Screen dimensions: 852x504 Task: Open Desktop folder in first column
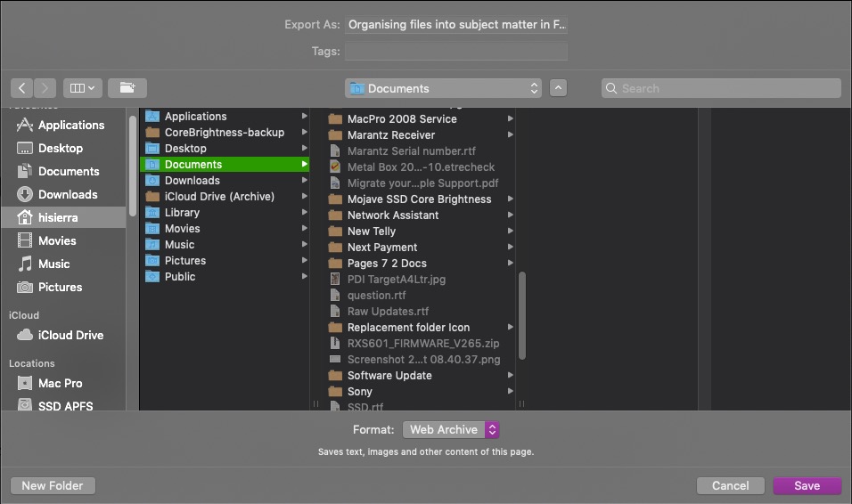click(225, 149)
